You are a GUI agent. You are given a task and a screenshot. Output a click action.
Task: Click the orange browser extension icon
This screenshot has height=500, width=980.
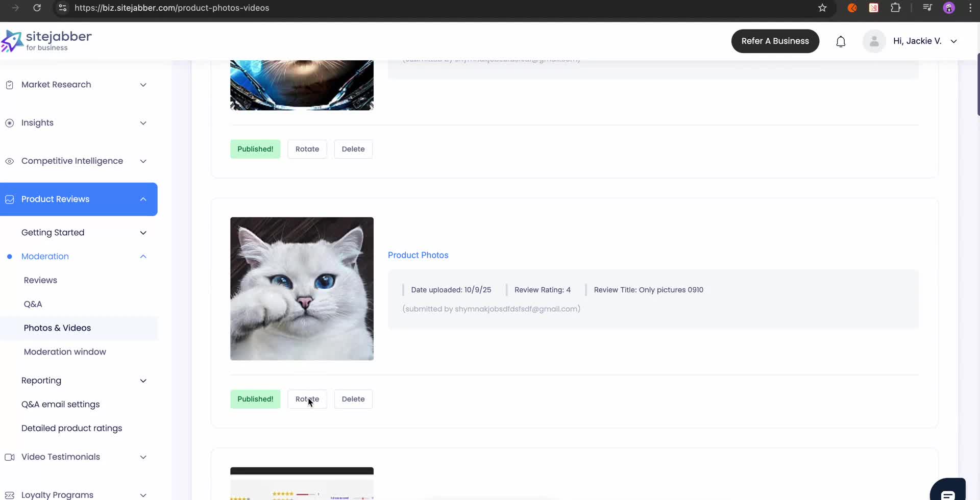point(852,8)
